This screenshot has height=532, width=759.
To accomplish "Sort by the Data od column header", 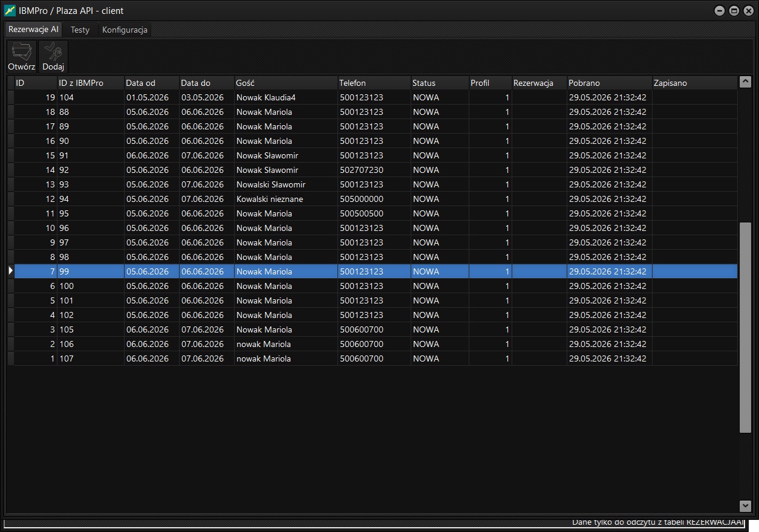I will [x=151, y=83].
